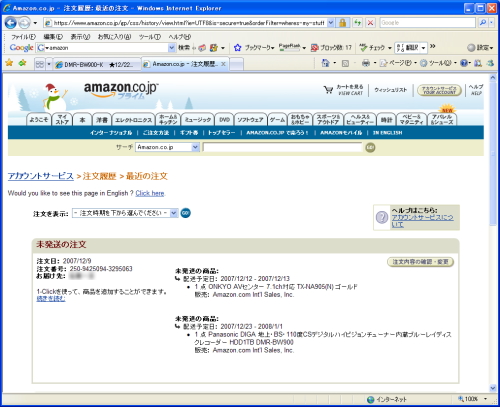Select the ミュージック category tab
This screenshot has height=407, width=500.
click(198, 119)
